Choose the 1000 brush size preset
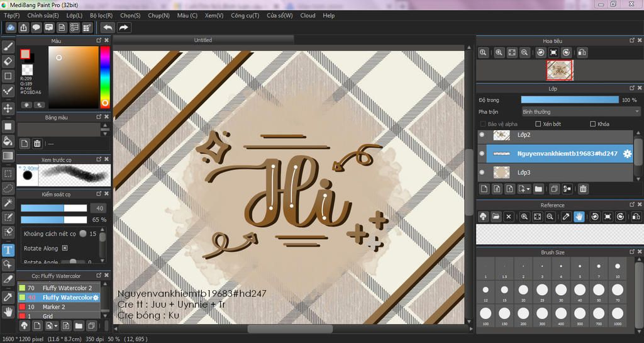Viewport: 644px width, 343px height. click(x=618, y=315)
